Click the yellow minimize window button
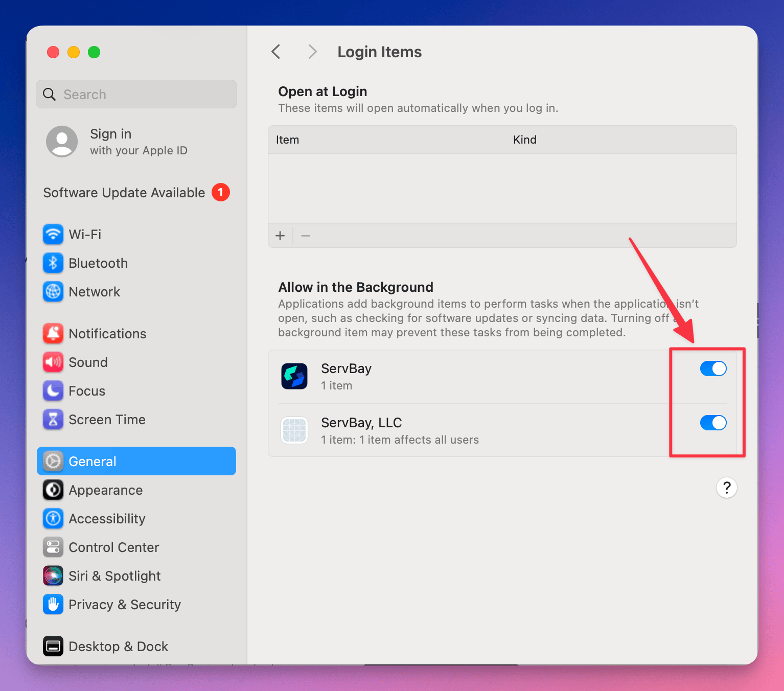Viewport: 784px width, 691px height. (74, 52)
